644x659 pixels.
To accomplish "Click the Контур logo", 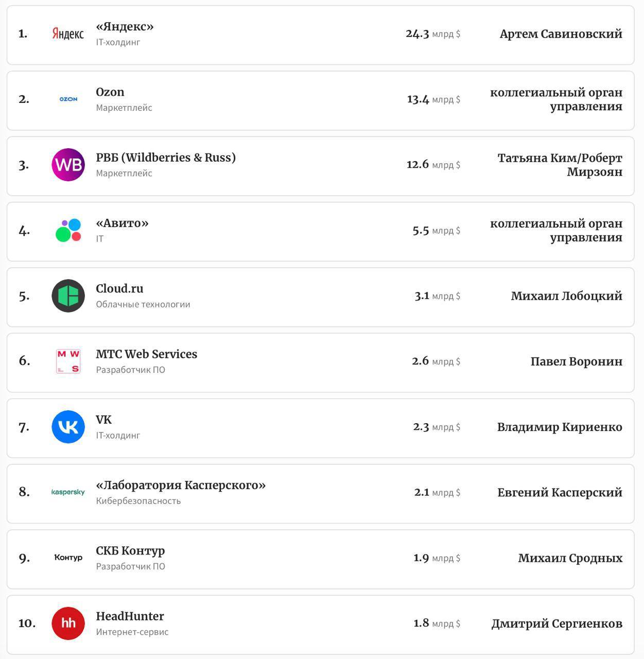I will 68,558.
